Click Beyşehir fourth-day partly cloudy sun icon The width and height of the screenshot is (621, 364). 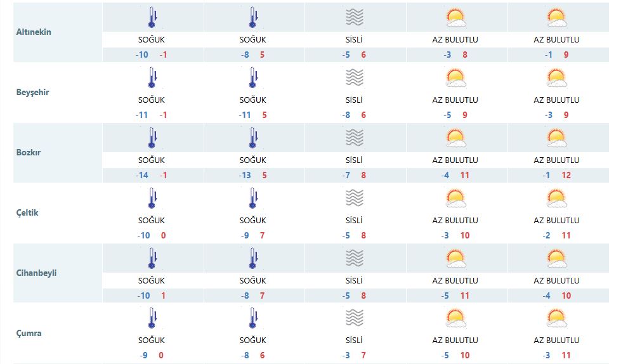tap(456, 77)
